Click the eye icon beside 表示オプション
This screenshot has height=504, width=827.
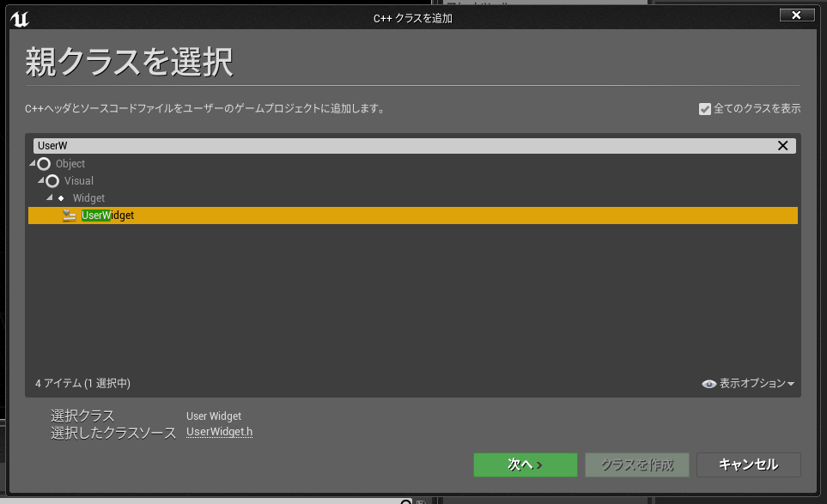(x=708, y=384)
